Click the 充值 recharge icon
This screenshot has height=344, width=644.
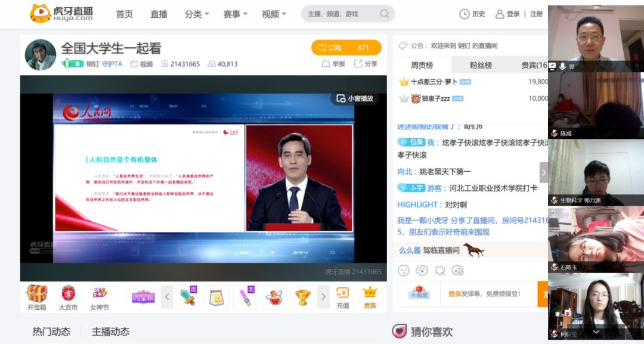tap(342, 296)
